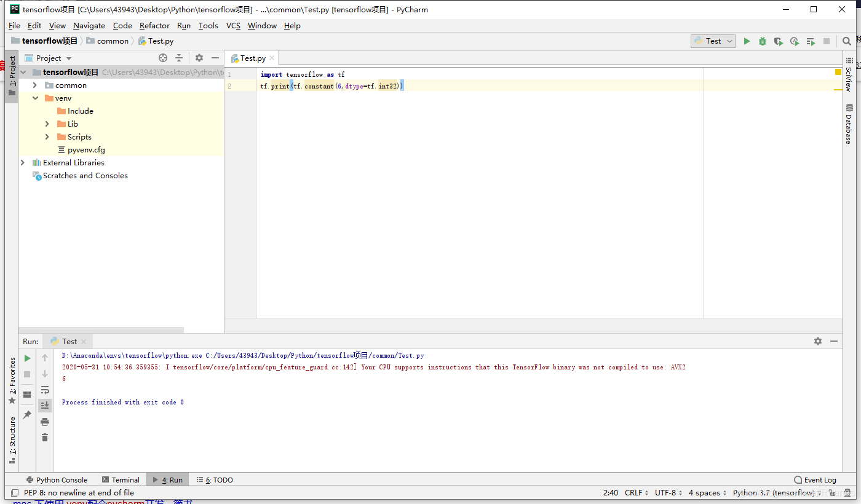Click the disabled stop icon in the Run panel
861x504 pixels.
(x=27, y=374)
